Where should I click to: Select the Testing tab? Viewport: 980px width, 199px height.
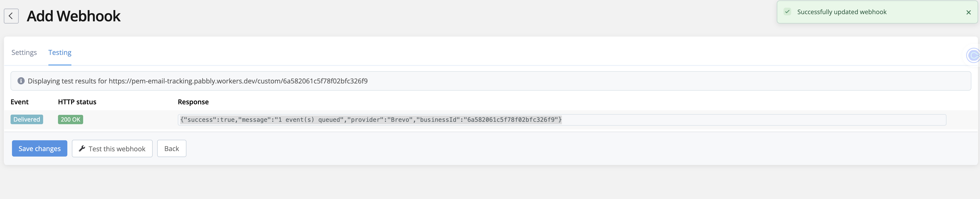[60, 53]
